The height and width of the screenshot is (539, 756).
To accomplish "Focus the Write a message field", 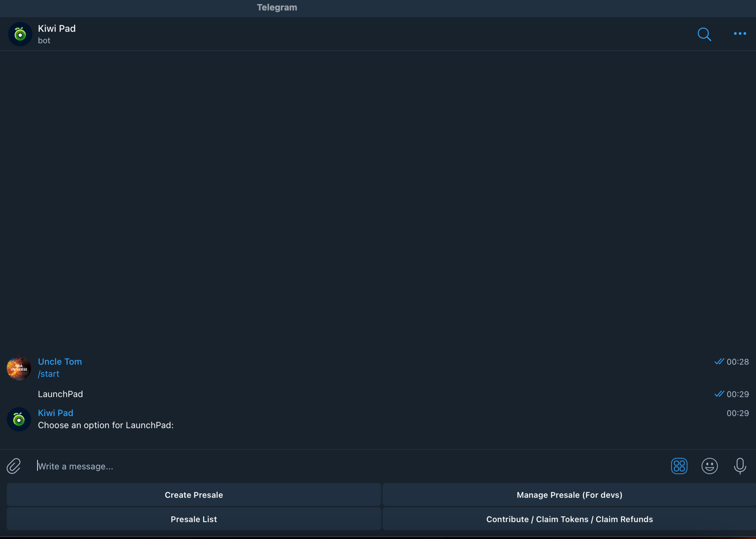I will click(x=338, y=466).
